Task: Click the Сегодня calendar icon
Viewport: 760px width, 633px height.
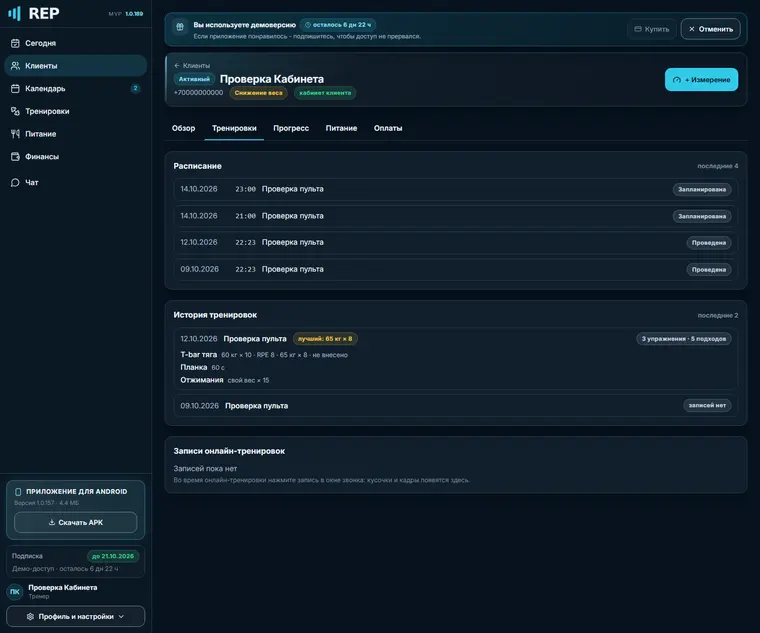Action: click(x=16, y=43)
